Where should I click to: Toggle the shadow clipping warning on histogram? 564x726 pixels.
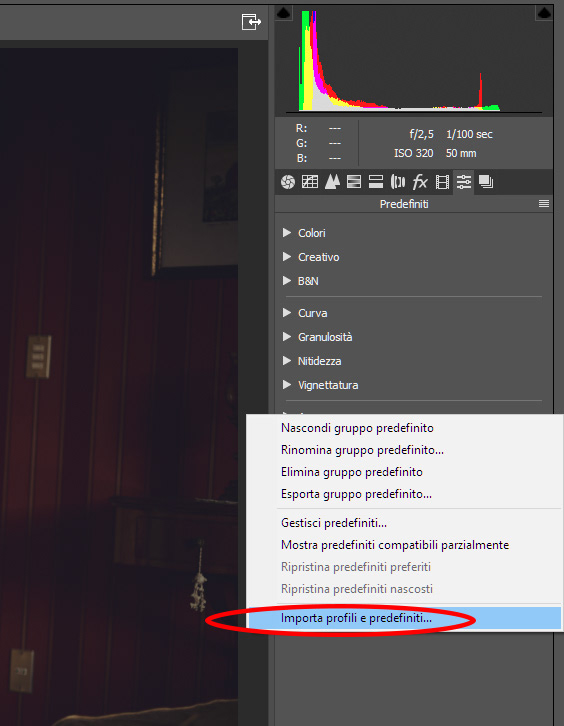(x=283, y=13)
